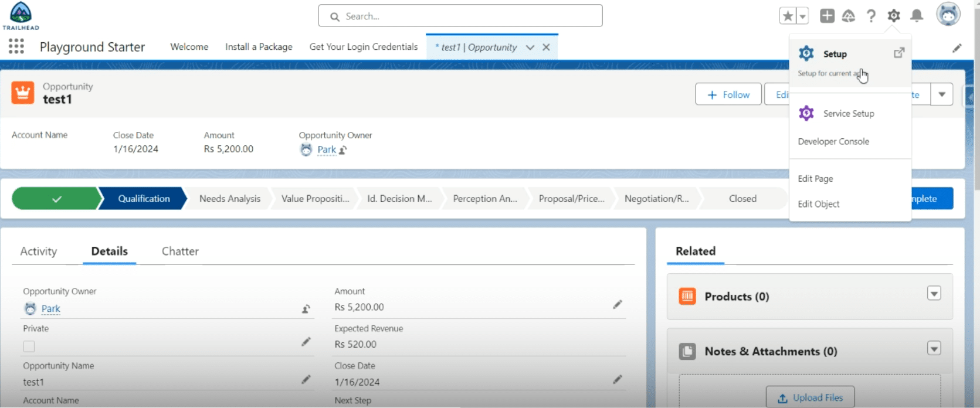
Task: Open Get Your Login Credentials tab
Action: point(364,47)
